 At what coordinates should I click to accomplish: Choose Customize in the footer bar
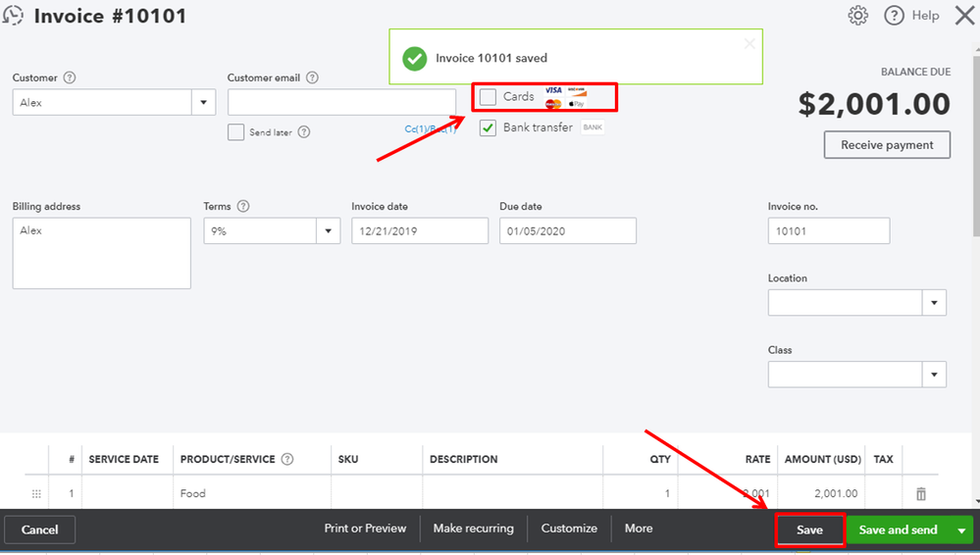569,529
